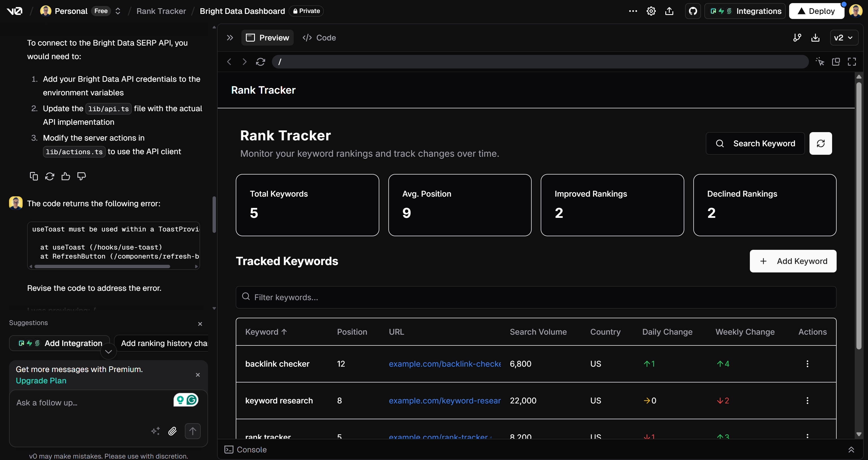Viewport: 868px width, 460px height.
Task: Expand the Personal workspace switcher
Action: 118,11
